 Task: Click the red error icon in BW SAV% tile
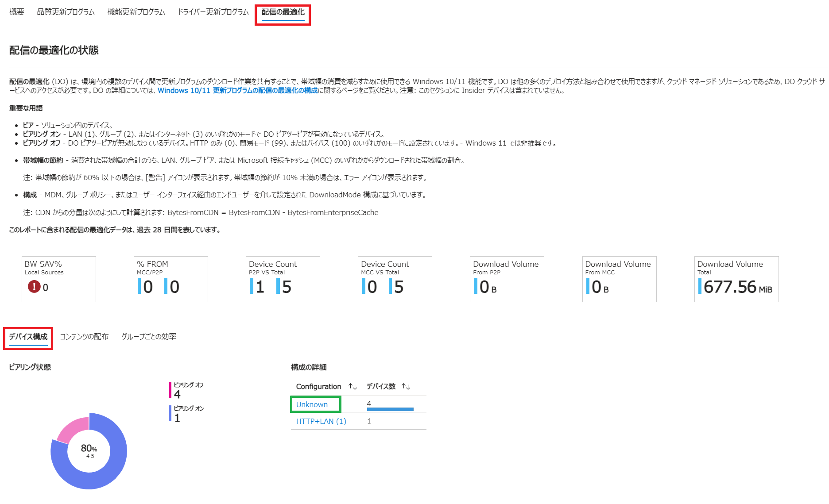[34, 287]
